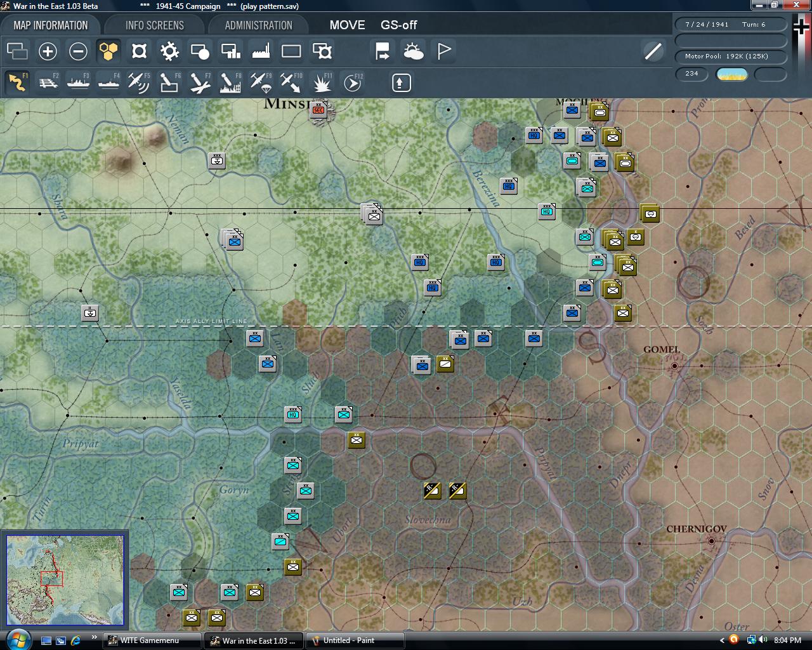Click the 234 value pill
Image resolution: width=812 pixels, height=650 pixels.
pos(691,74)
